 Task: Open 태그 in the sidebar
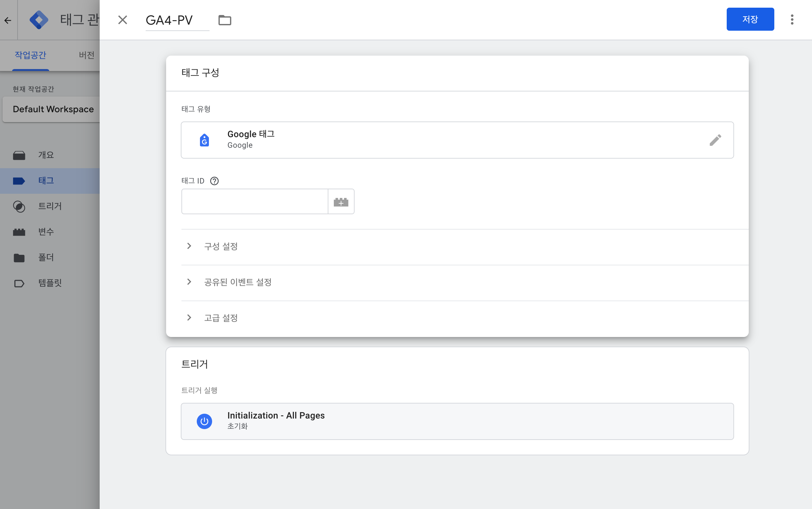50,181
